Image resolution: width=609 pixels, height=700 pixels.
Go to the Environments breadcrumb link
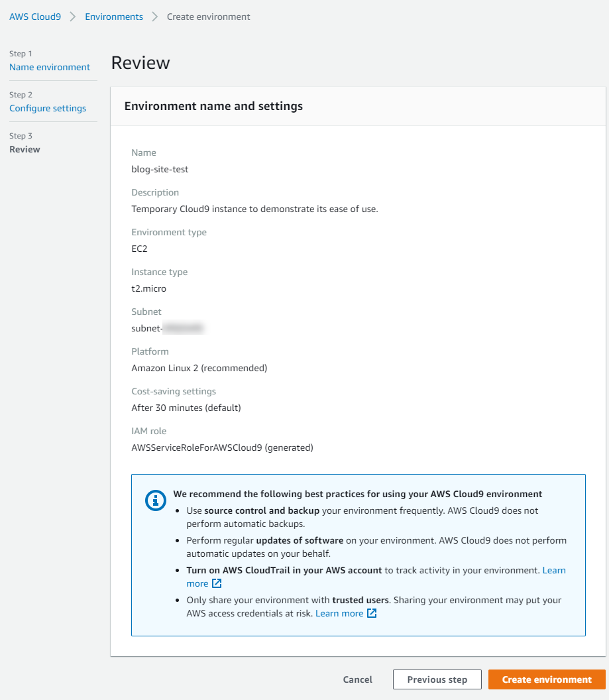[x=114, y=17]
